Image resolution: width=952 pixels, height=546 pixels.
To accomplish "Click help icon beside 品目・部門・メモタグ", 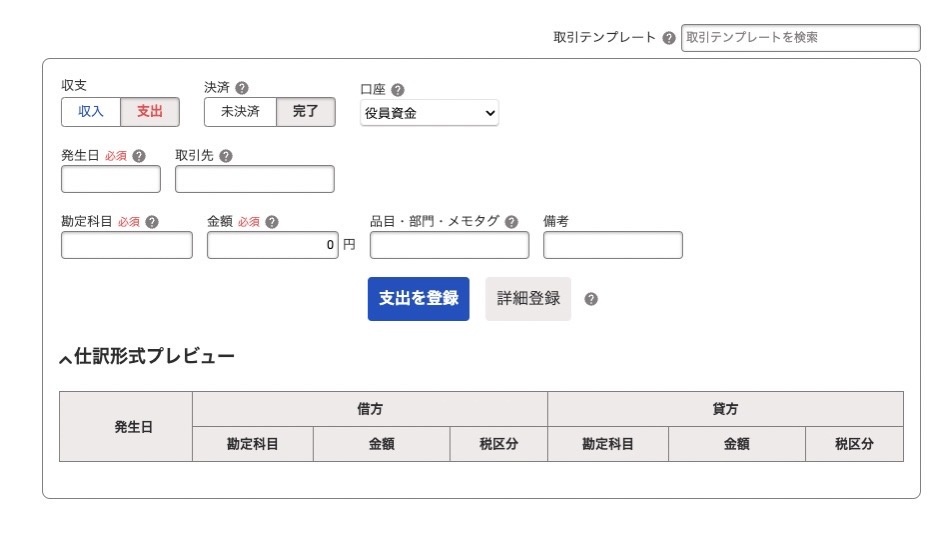I will pos(512,222).
